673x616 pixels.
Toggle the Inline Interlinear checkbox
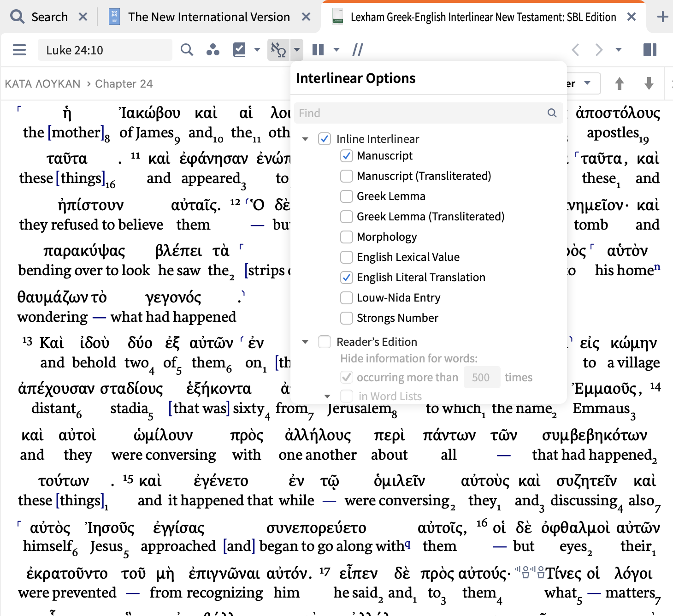[325, 139]
